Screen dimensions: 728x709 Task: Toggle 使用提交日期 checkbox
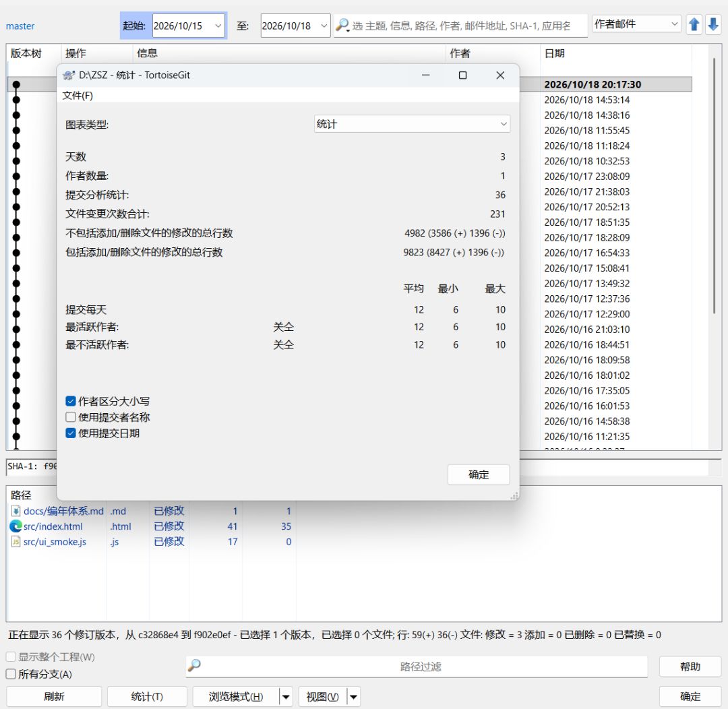coord(71,433)
